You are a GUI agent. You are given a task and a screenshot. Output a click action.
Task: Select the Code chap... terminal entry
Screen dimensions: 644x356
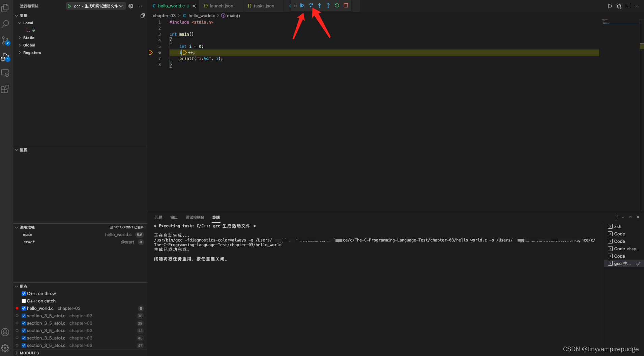pos(623,249)
